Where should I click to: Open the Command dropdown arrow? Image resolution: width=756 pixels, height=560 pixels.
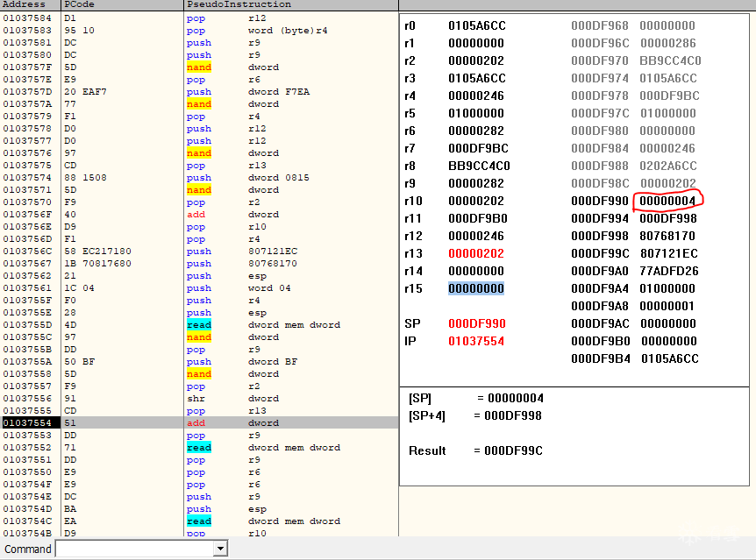point(220,549)
